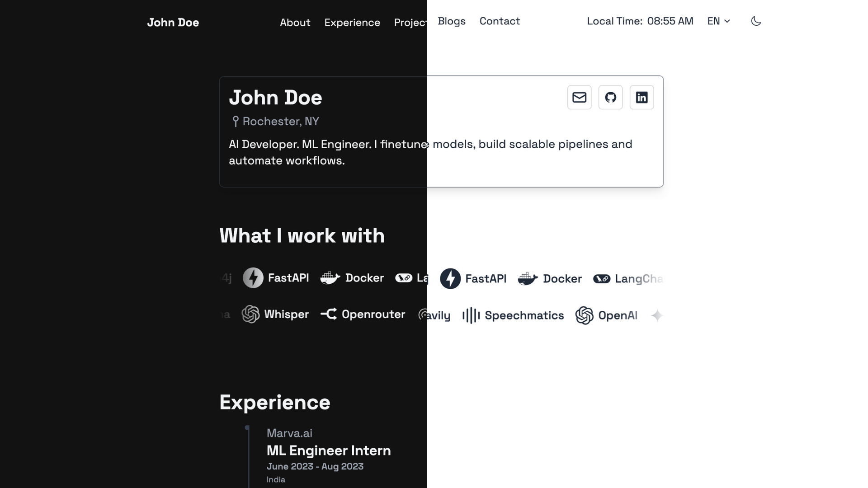Open the email contact icon

pos(579,97)
